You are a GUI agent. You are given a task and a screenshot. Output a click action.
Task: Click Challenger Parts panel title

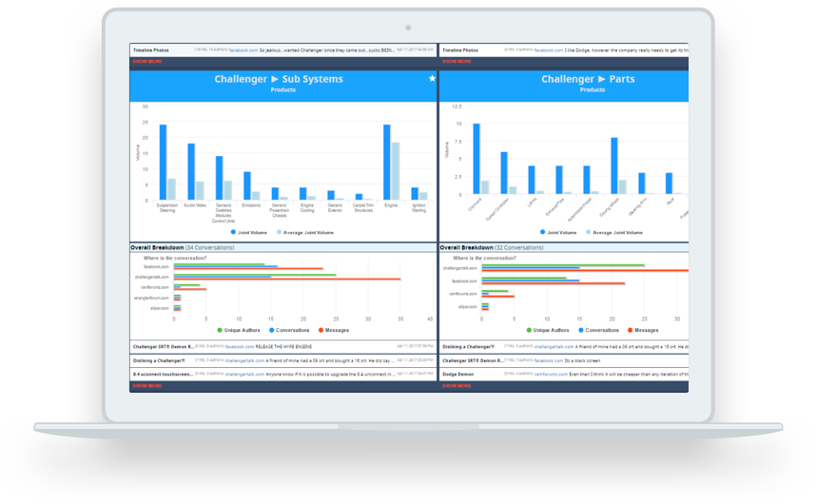click(x=588, y=79)
